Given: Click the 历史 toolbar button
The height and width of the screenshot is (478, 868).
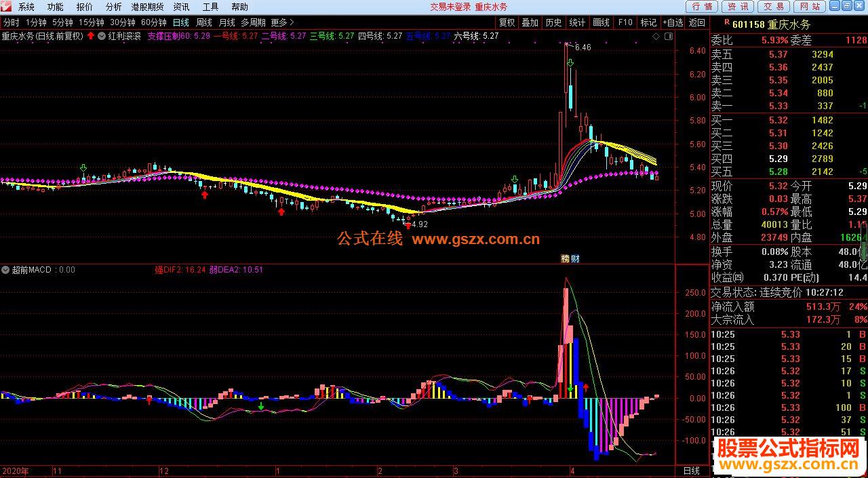Looking at the screenshot, I should [x=553, y=22].
